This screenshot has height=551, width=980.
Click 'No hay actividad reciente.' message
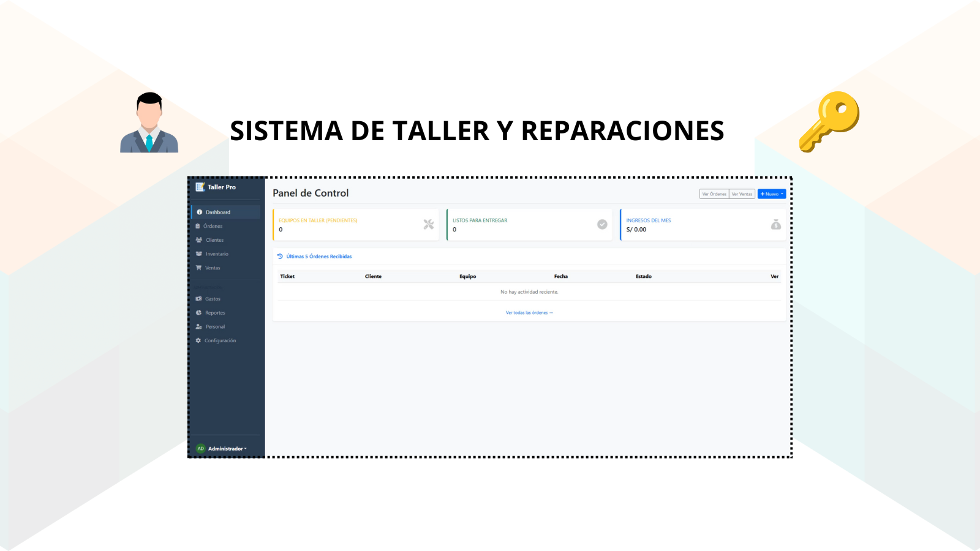529,292
